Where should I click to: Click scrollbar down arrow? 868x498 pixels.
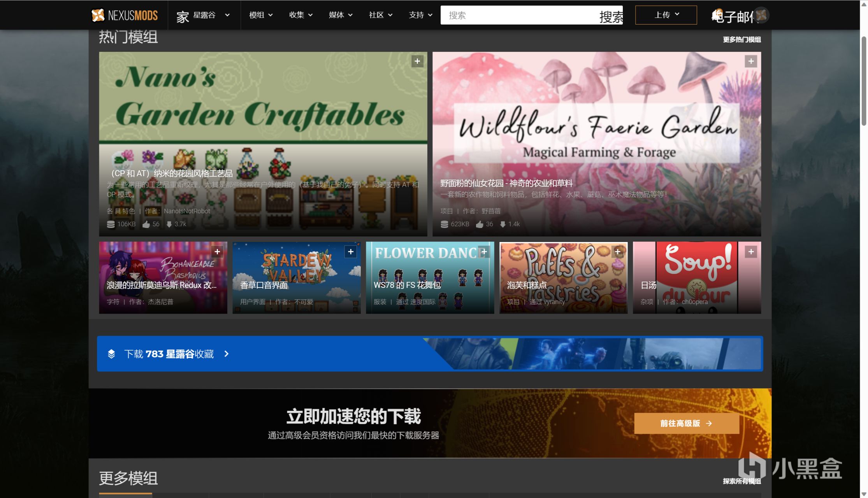[864, 494]
